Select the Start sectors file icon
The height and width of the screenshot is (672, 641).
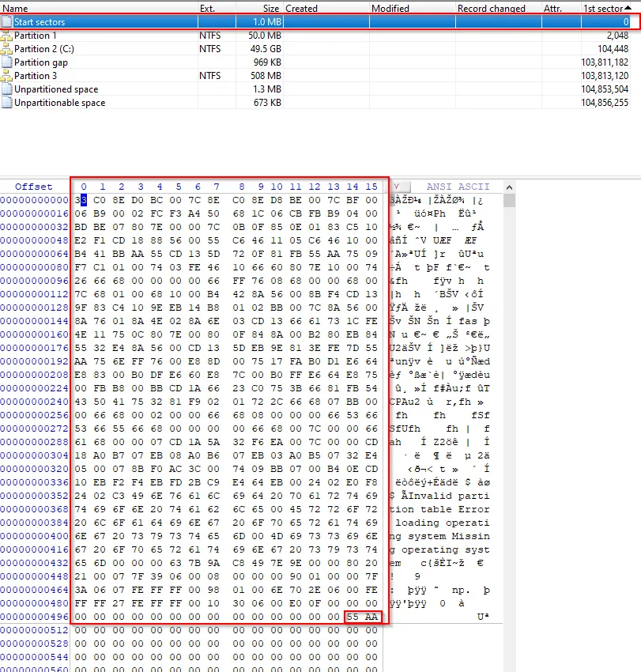(x=7, y=22)
